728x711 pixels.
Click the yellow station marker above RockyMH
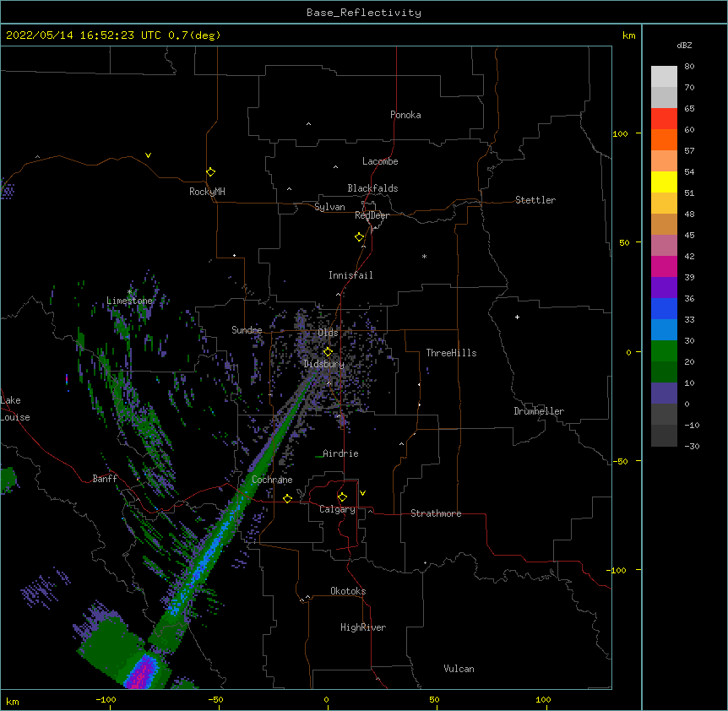211,172
